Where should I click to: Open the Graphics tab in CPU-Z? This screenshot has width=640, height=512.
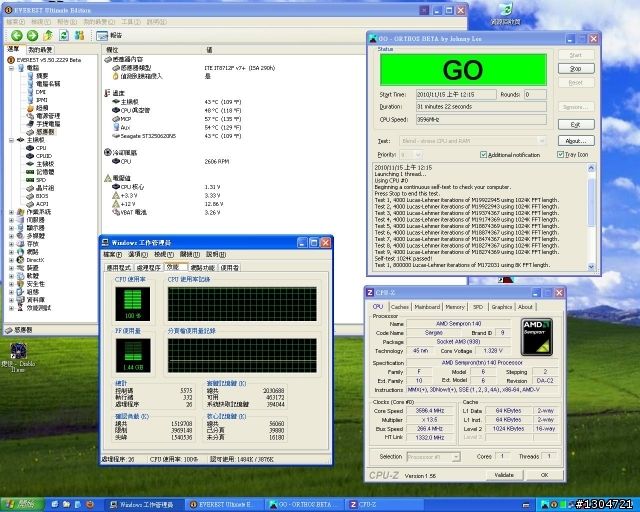click(x=502, y=307)
